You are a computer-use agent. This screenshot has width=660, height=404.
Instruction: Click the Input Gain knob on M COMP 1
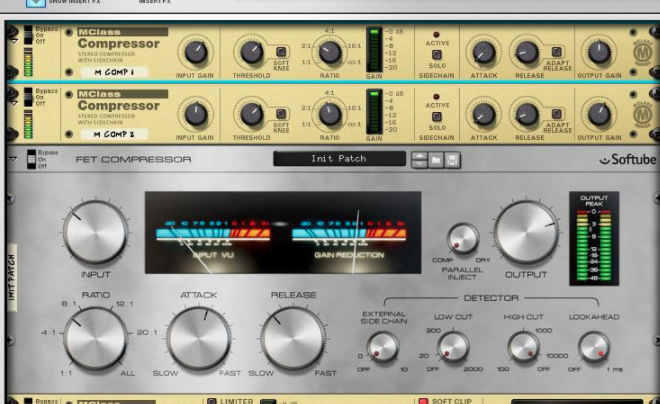pyautogui.click(x=196, y=53)
